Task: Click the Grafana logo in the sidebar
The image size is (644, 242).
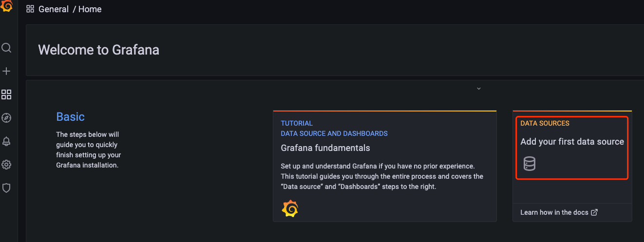Action: (x=6, y=7)
